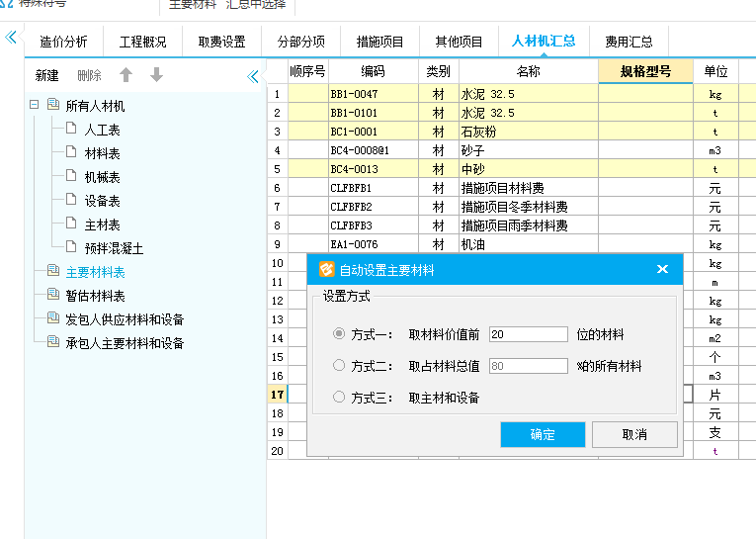The image size is (756, 539).
Task: Switch to the 人材机汇总 tab
Action: click(x=544, y=42)
